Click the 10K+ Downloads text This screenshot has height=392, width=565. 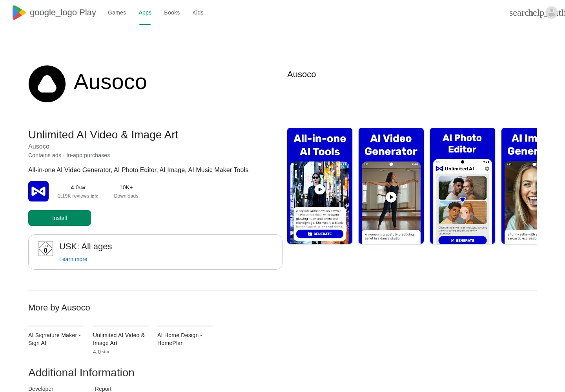(x=126, y=191)
